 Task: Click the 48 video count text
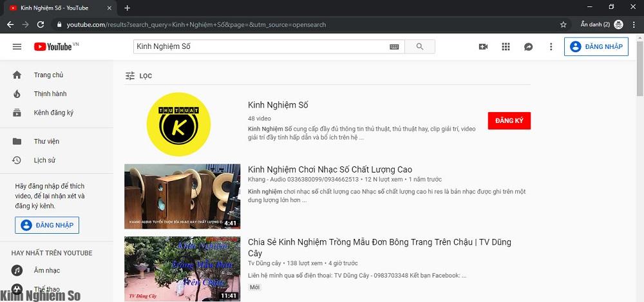(x=260, y=118)
